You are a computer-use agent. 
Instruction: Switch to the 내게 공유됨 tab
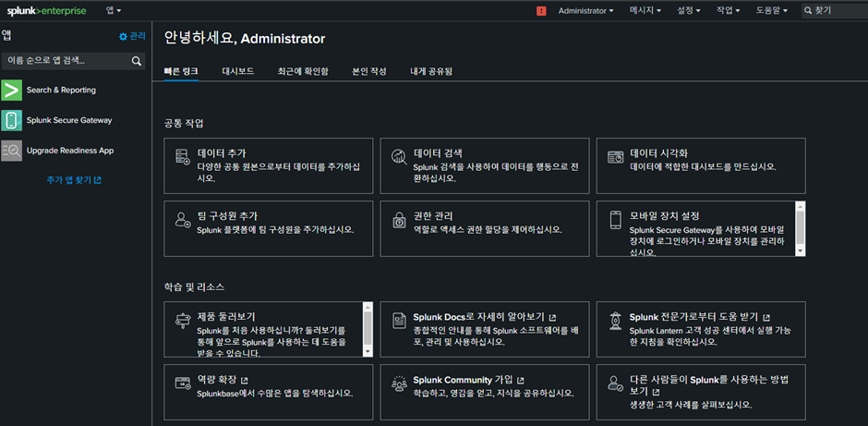coord(431,71)
